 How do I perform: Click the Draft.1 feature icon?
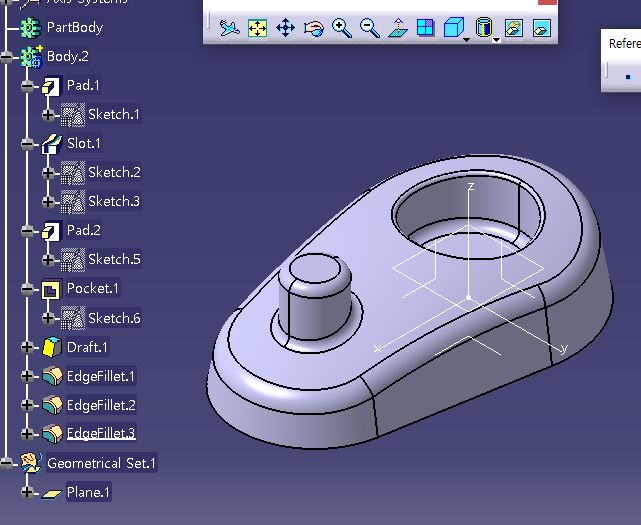(x=52, y=347)
